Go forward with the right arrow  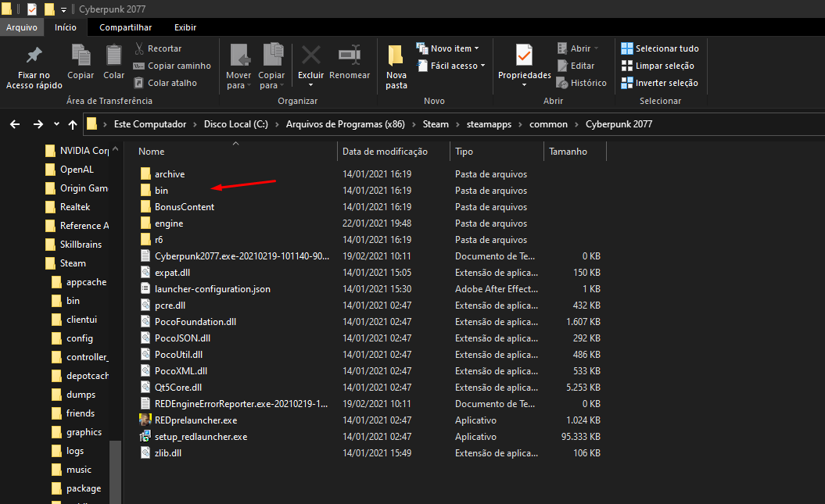(x=38, y=124)
